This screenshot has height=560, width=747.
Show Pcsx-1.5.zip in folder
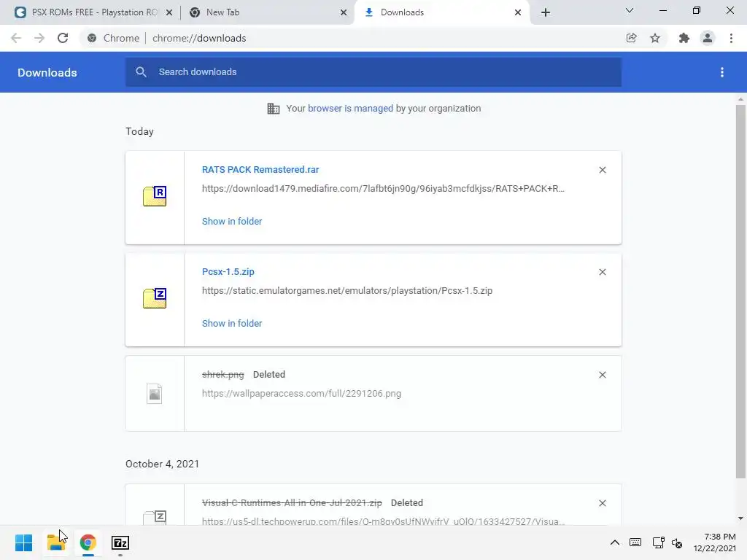pyautogui.click(x=232, y=323)
